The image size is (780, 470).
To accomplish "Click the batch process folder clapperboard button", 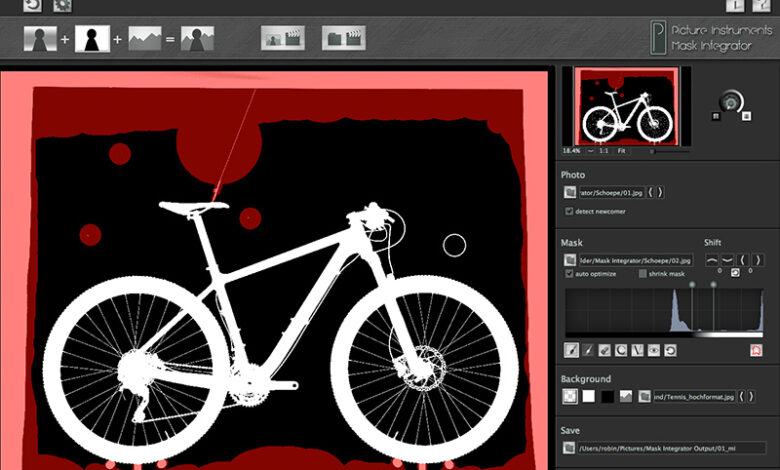I will 344,38.
